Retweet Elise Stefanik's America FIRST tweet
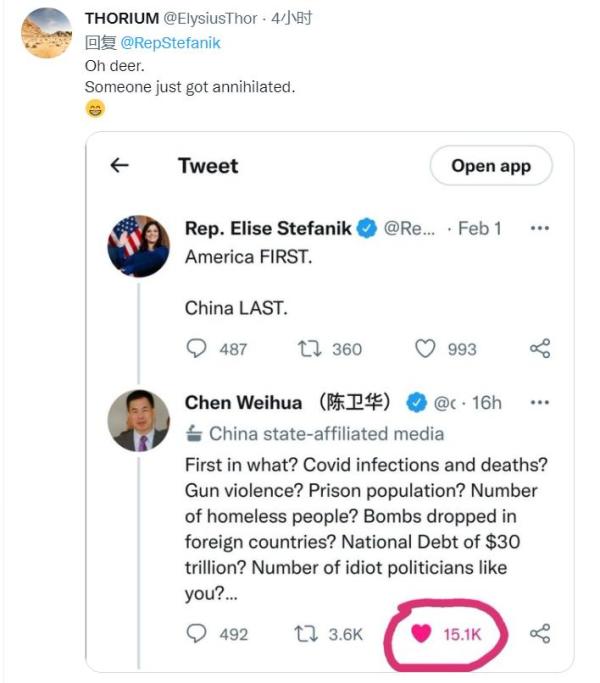 tap(309, 349)
